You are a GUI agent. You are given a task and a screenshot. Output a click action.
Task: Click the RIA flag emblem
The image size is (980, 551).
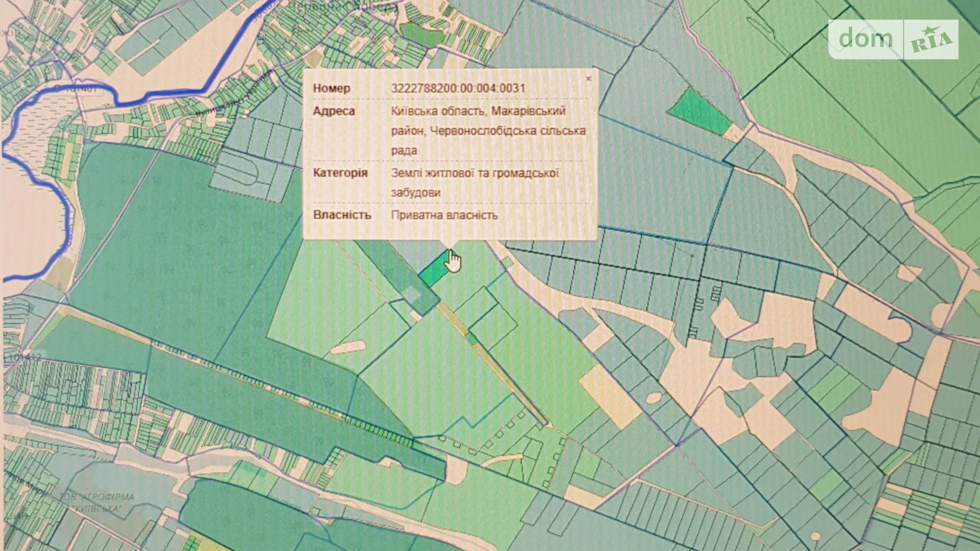931,40
